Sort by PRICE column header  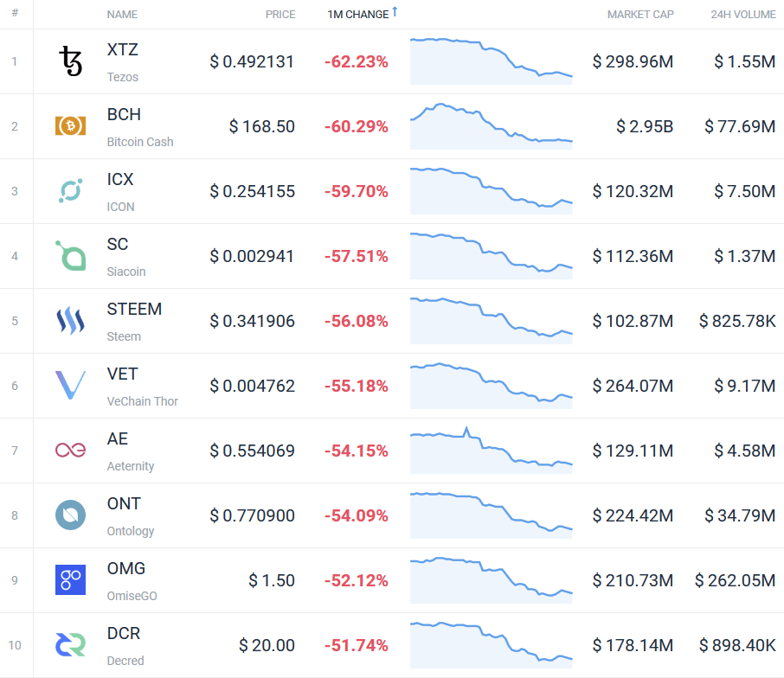point(280,15)
